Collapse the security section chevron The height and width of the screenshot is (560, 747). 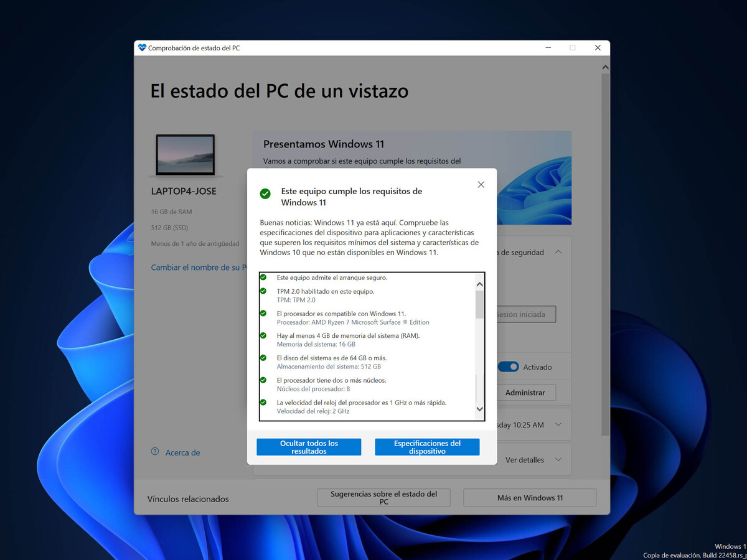click(558, 252)
